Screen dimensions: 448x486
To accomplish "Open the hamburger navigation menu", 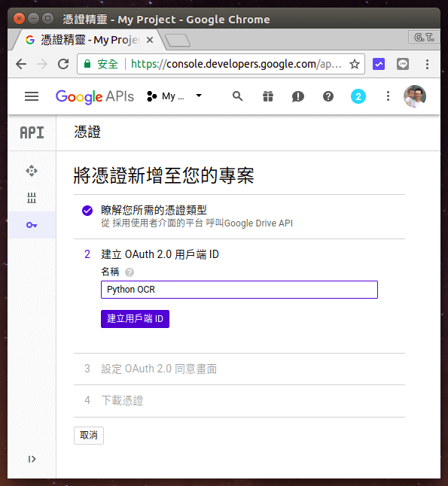I will [x=32, y=96].
